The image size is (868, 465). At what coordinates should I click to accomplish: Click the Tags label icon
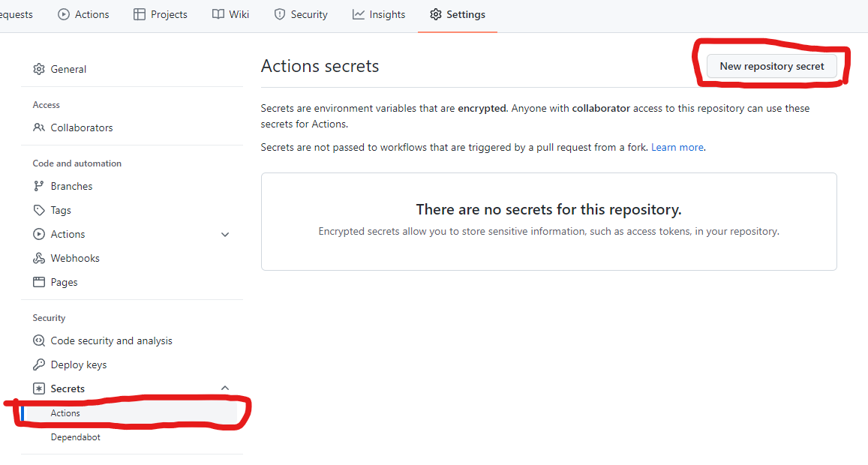click(39, 210)
